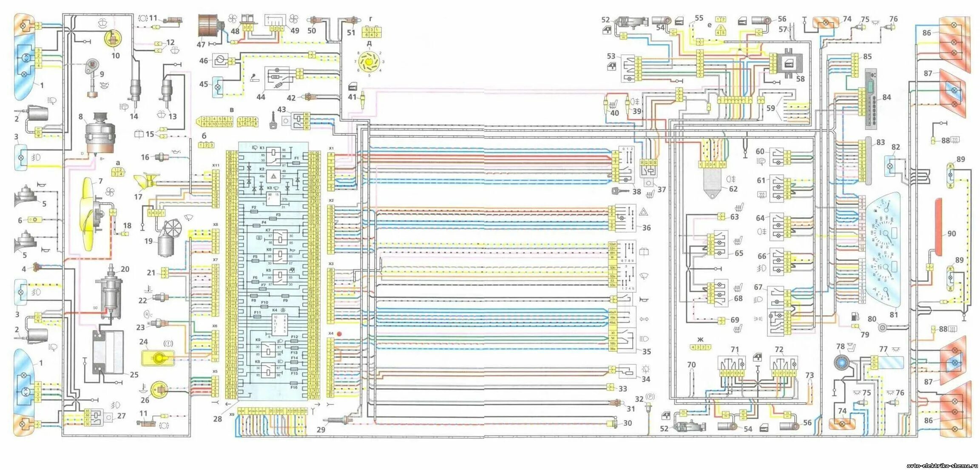Select the seat heater switch labeled 65
This screenshot has width=980, height=470.
[718, 245]
